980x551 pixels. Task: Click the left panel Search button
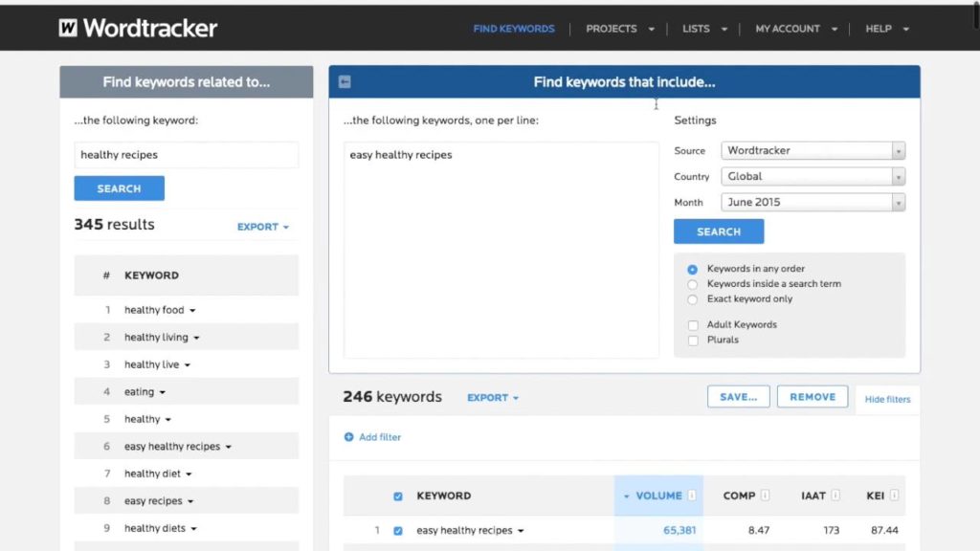pyautogui.click(x=120, y=188)
